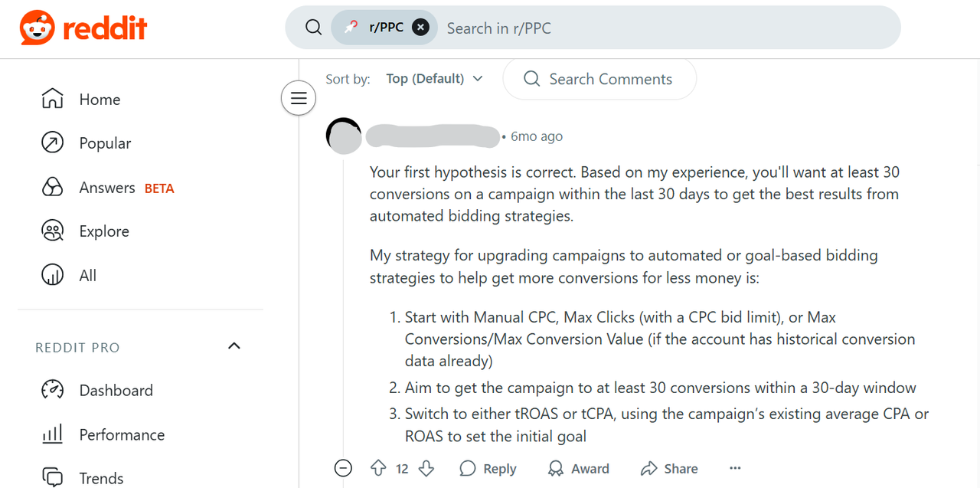Upvote the comment
Screen dimensions: 980x488
(378, 468)
